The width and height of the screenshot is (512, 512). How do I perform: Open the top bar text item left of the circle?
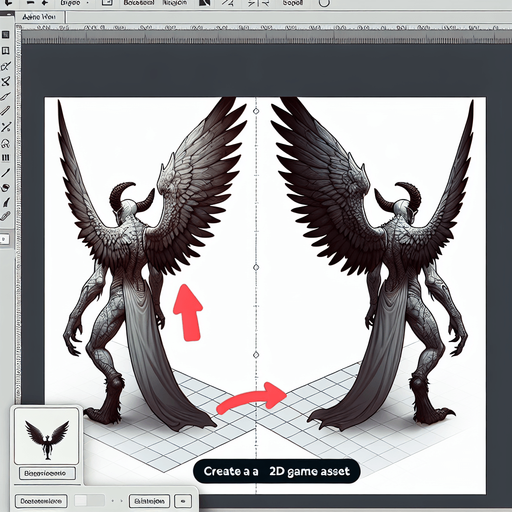tap(292, 3)
